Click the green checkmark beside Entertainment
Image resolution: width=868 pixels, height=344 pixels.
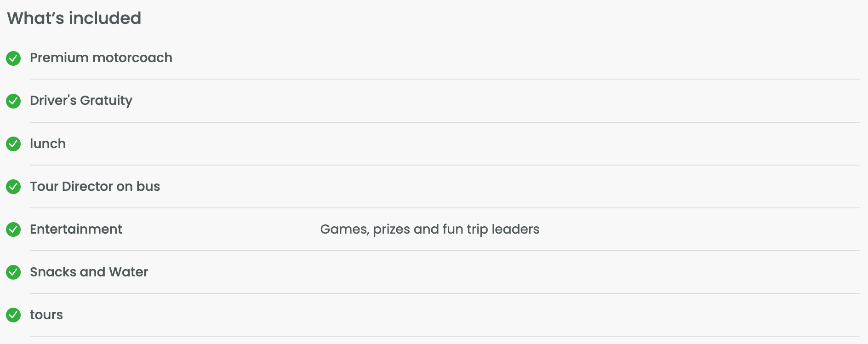pyautogui.click(x=13, y=229)
